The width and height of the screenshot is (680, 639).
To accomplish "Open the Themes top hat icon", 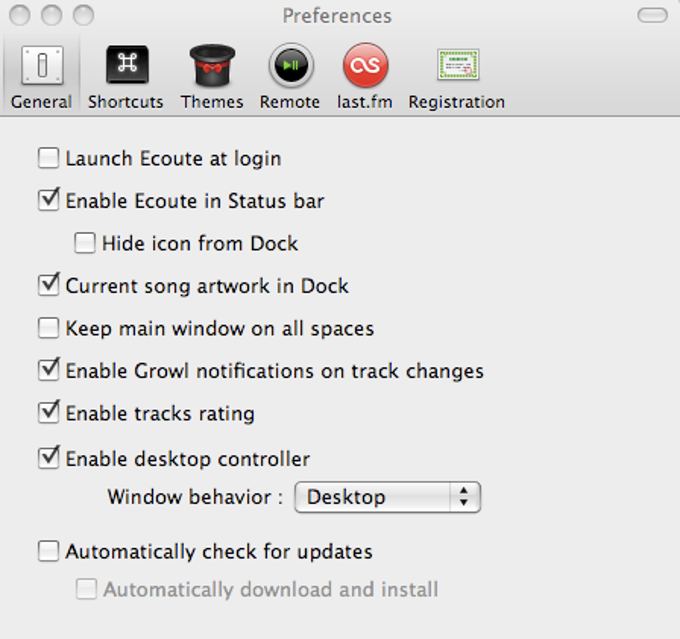I will tap(212, 65).
